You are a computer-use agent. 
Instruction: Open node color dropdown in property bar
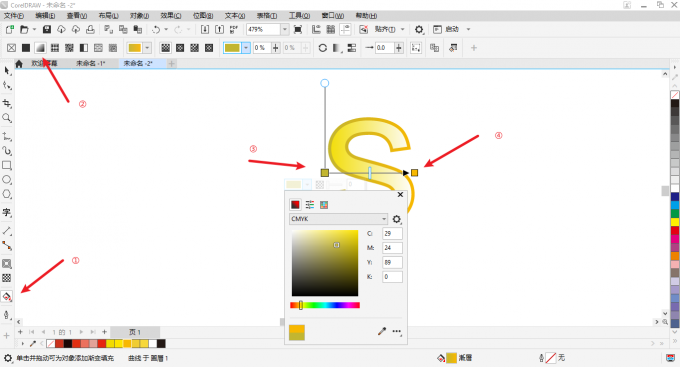tap(246, 48)
